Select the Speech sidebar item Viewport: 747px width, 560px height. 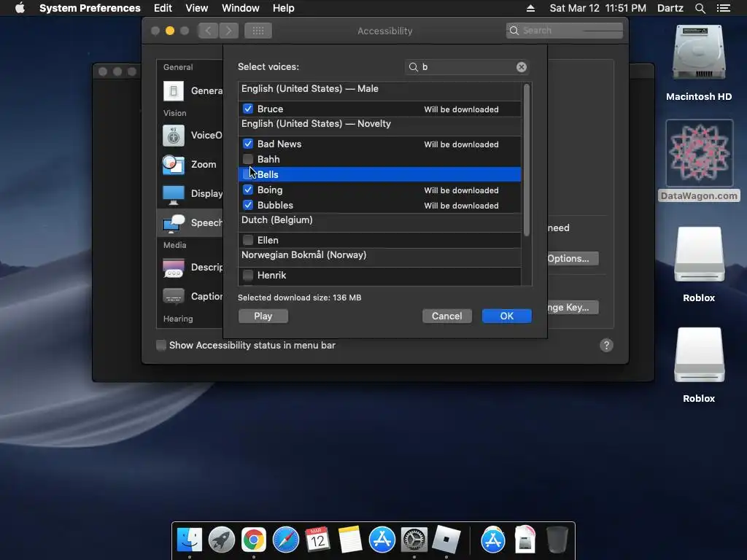click(190, 222)
